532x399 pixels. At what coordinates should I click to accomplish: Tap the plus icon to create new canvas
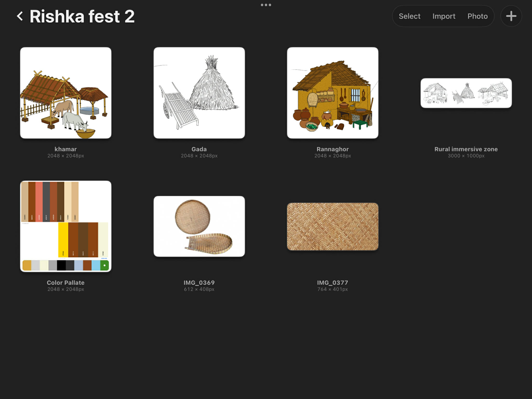[511, 16]
